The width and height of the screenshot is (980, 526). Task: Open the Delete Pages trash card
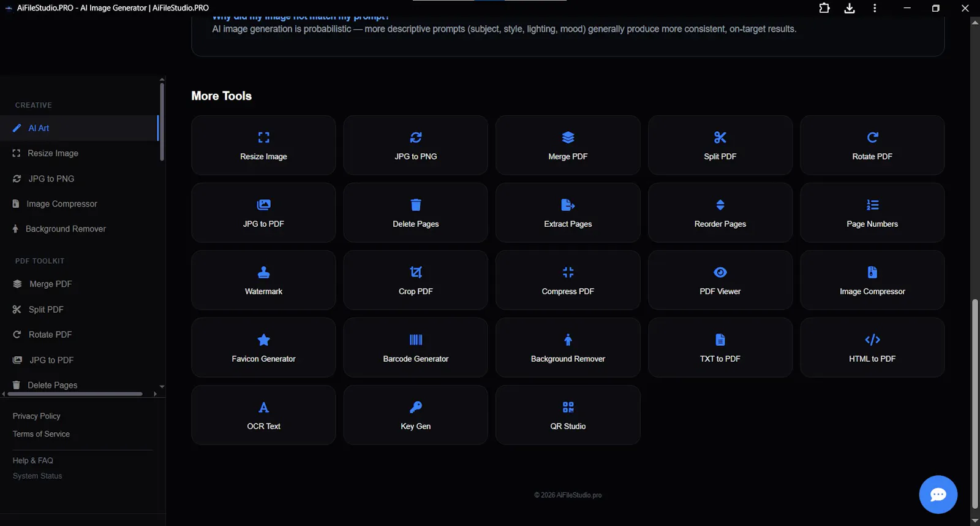coord(415,213)
